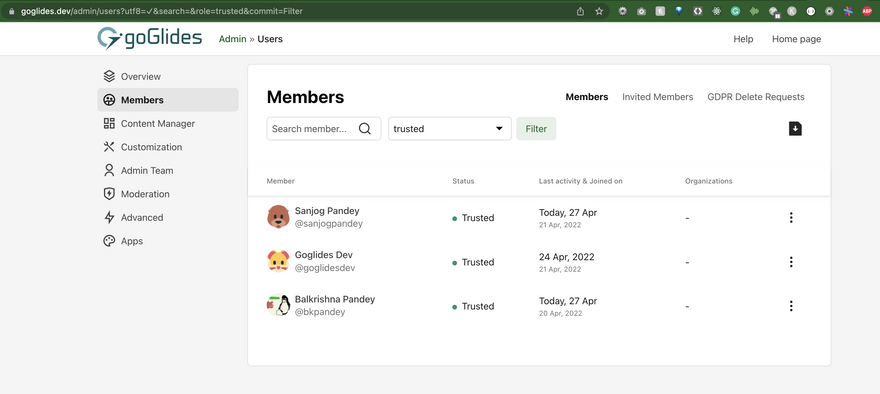Click the goGlides logo
This screenshot has height=394, width=880.
click(149, 38)
